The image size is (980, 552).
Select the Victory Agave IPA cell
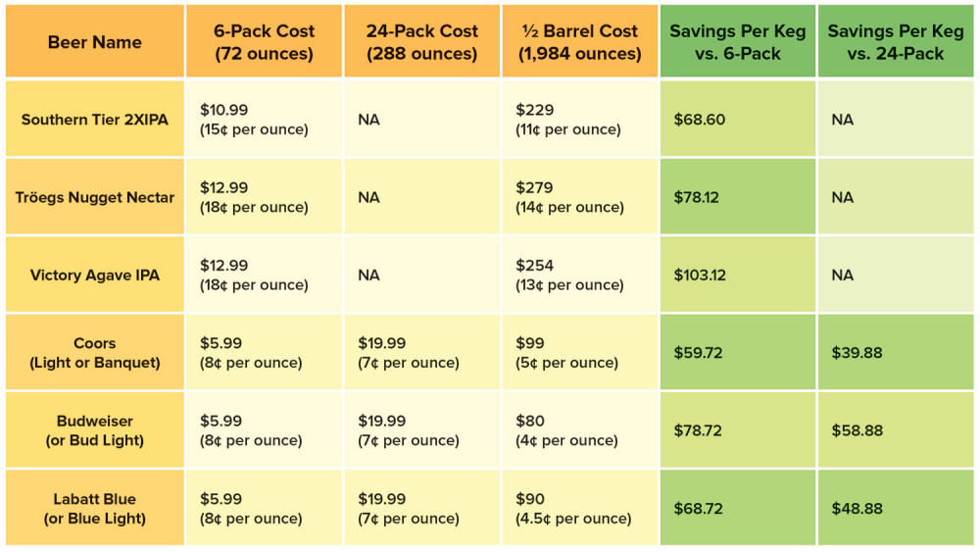coord(95,275)
